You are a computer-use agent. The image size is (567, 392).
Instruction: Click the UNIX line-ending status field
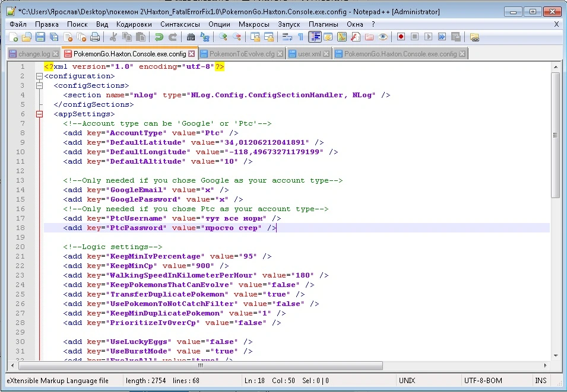[x=407, y=381]
